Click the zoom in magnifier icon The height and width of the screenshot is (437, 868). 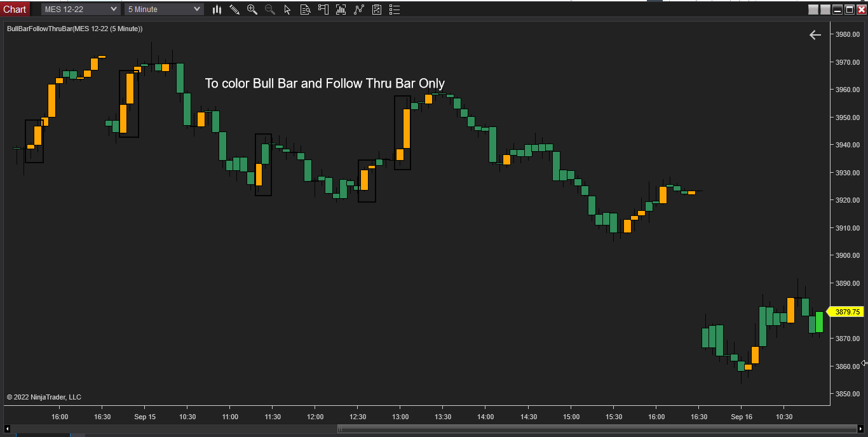click(252, 10)
